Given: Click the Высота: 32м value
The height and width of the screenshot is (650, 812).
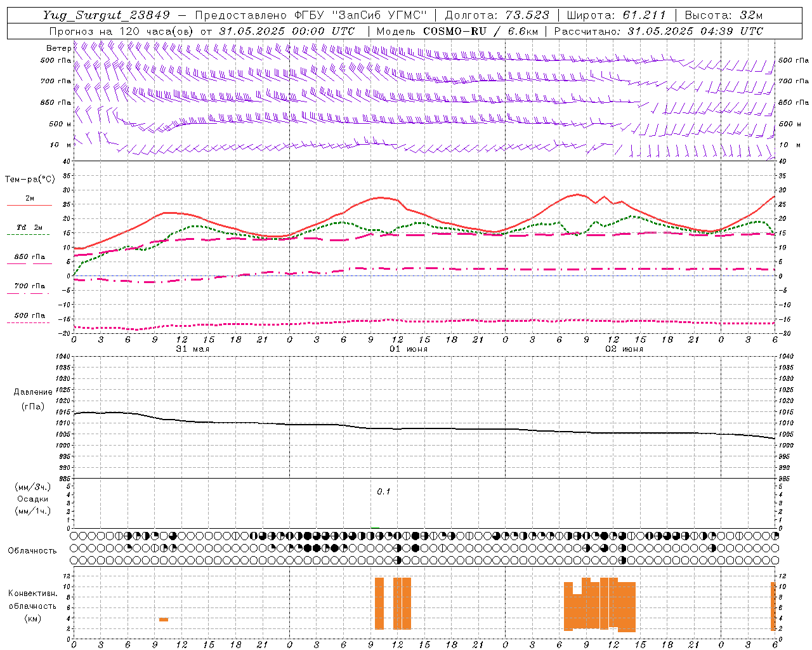Looking at the screenshot, I should pyautogui.click(x=724, y=15).
